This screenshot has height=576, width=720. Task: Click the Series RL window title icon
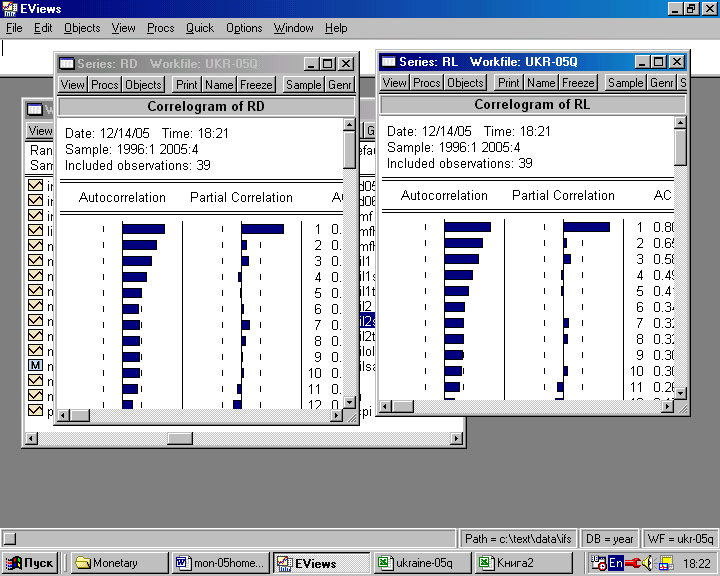point(389,62)
